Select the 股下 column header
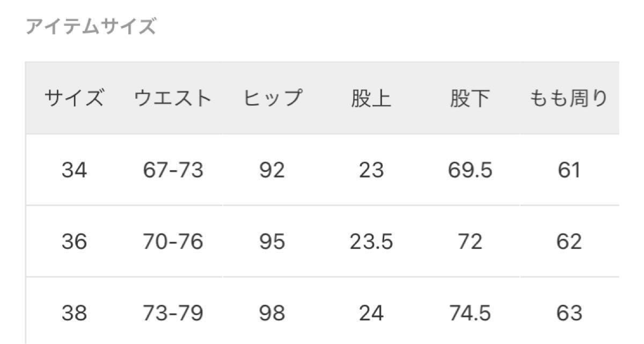The height and width of the screenshot is (344, 644). click(x=470, y=99)
